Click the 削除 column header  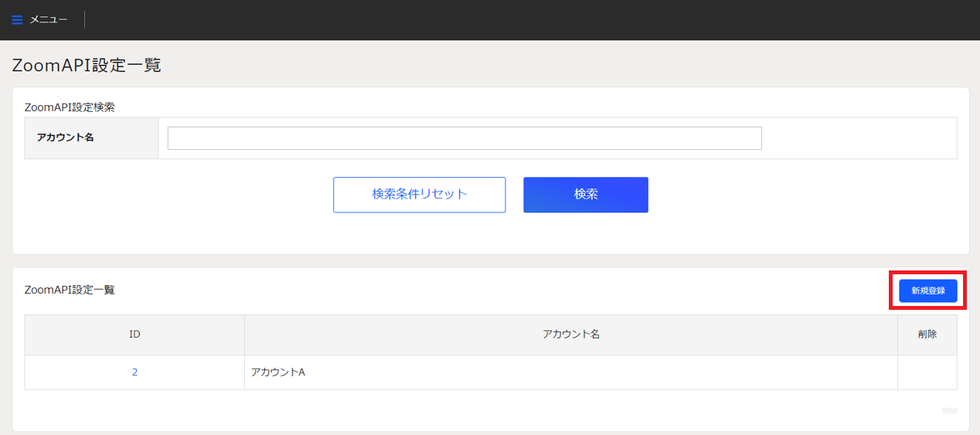pyautogui.click(x=927, y=335)
